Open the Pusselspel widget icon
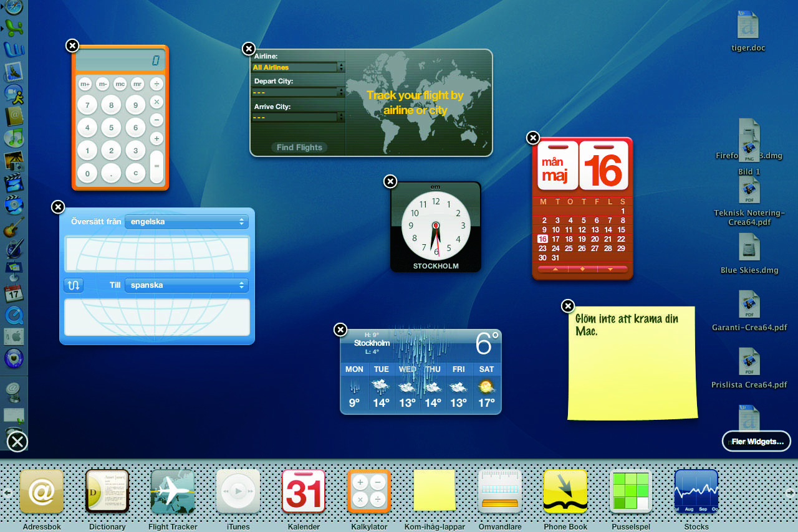Image resolution: width=798 pixels, height=532 pixels. (631, 491)
